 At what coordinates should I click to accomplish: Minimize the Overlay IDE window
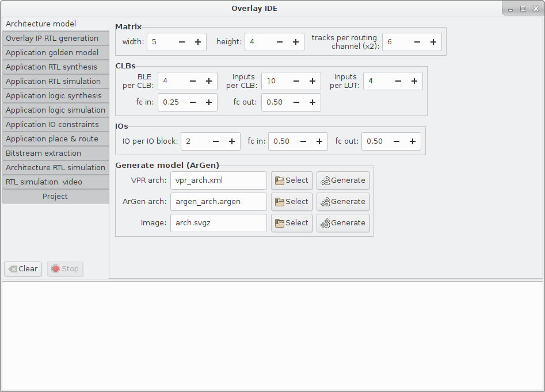coord(510,9)
